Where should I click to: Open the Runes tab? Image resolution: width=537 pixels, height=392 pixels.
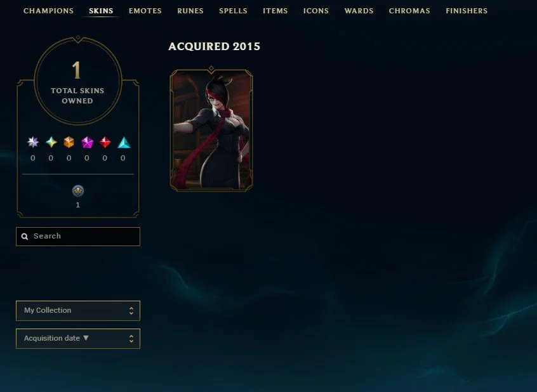click(x=190, y=11)
